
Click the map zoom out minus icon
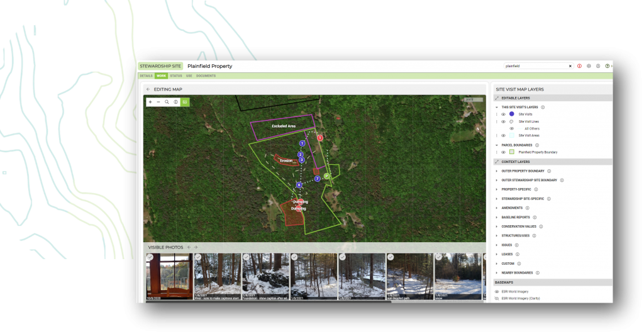click(x=158, y=101)
